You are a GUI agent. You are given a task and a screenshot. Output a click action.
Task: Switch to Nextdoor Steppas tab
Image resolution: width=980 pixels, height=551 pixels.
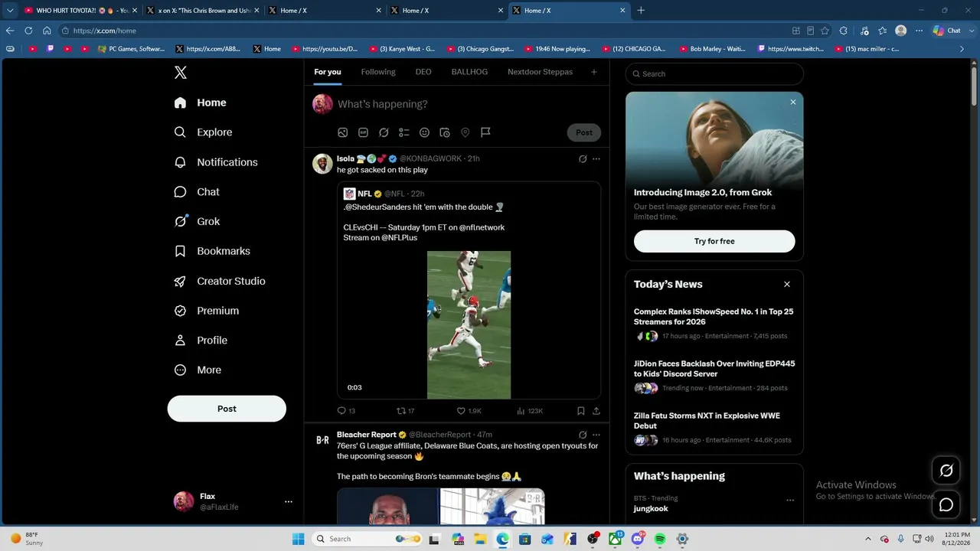(540, 72)
